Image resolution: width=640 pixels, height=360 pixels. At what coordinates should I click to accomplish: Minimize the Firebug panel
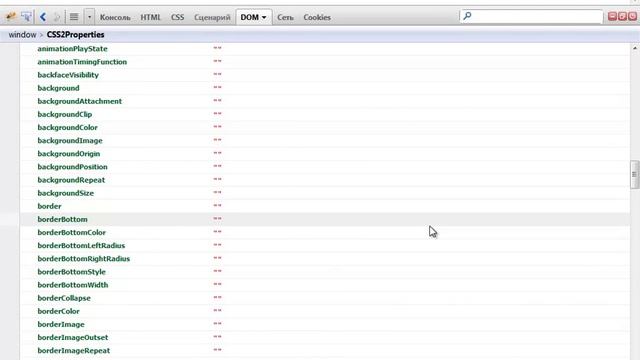612,16
